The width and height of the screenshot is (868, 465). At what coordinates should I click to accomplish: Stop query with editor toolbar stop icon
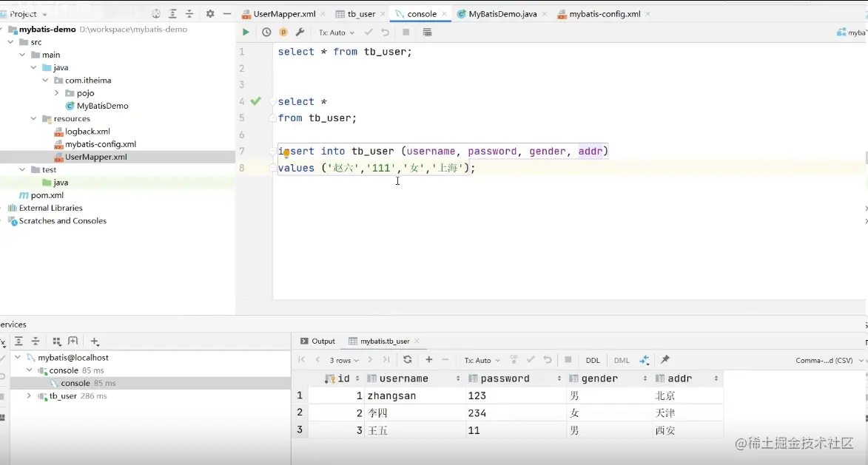(406, 32)
